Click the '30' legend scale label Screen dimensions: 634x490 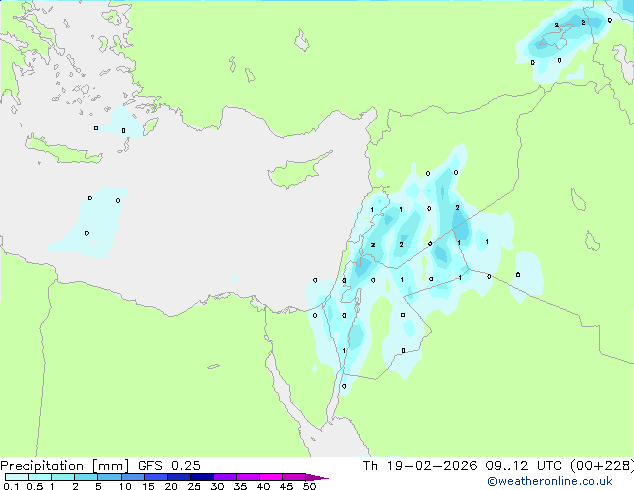(x=217, y=486)
